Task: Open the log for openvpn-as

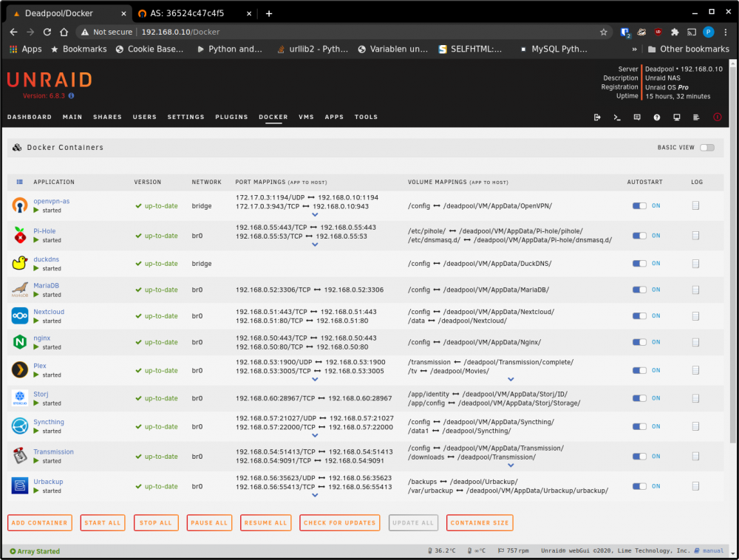Action: coord(695,206)
